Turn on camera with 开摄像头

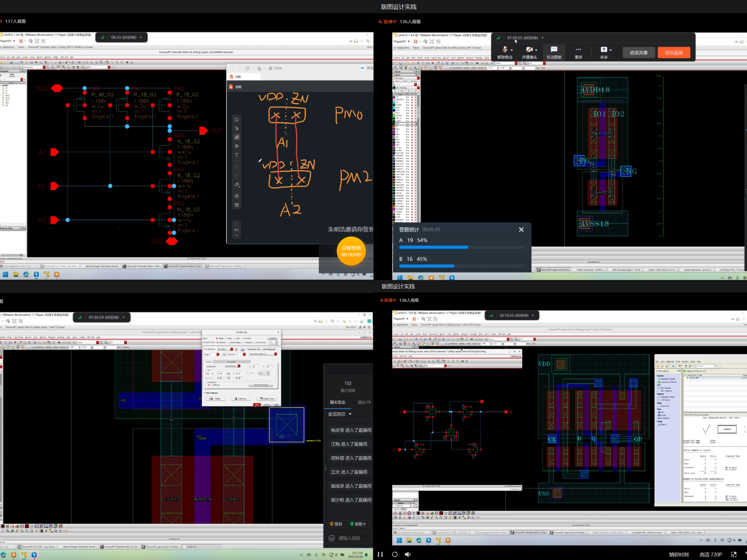click(529, 53)
